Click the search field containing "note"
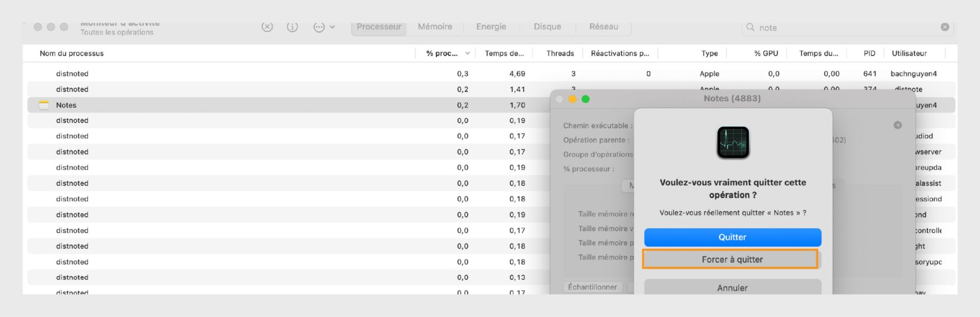 coord(847,28)
